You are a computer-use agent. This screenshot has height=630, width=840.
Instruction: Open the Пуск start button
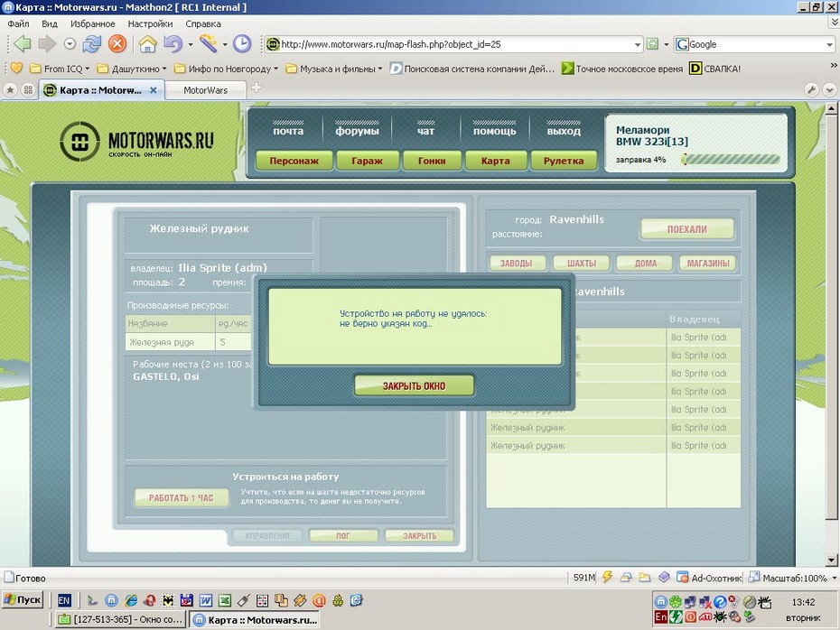pos(23,599)
